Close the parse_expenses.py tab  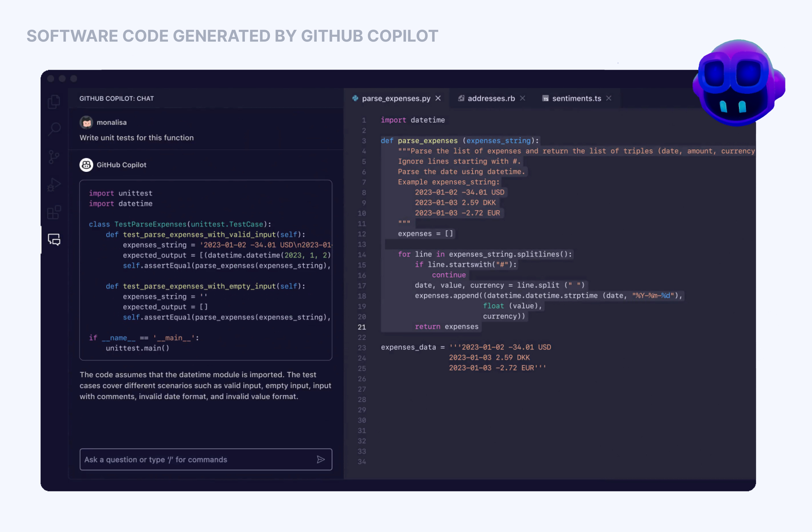tap(438, 98)
